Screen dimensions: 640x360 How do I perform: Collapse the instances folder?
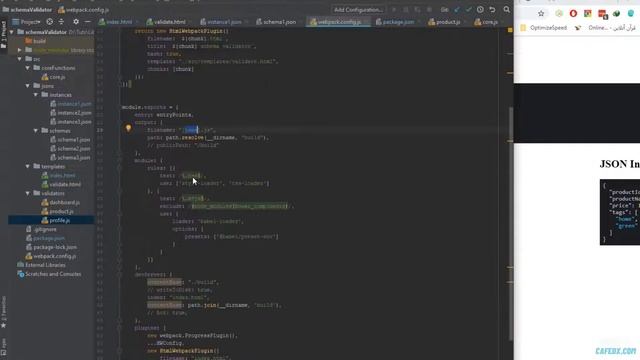click(36, 95)
